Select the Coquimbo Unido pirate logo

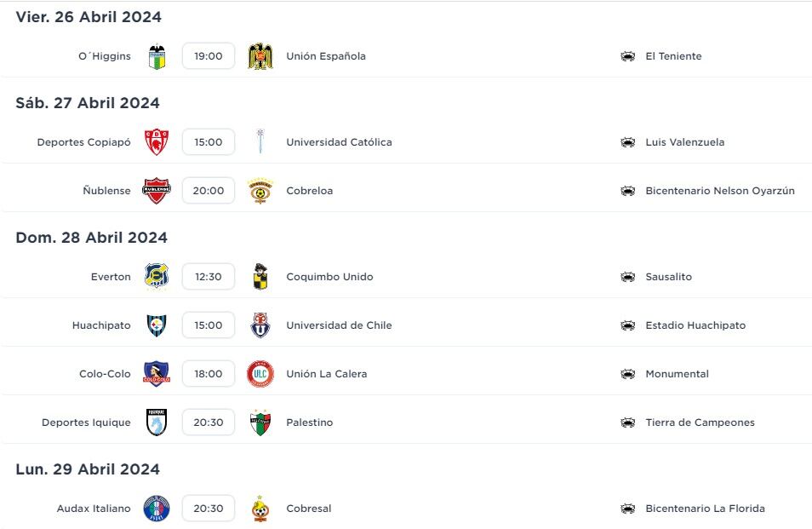(260, 277)
